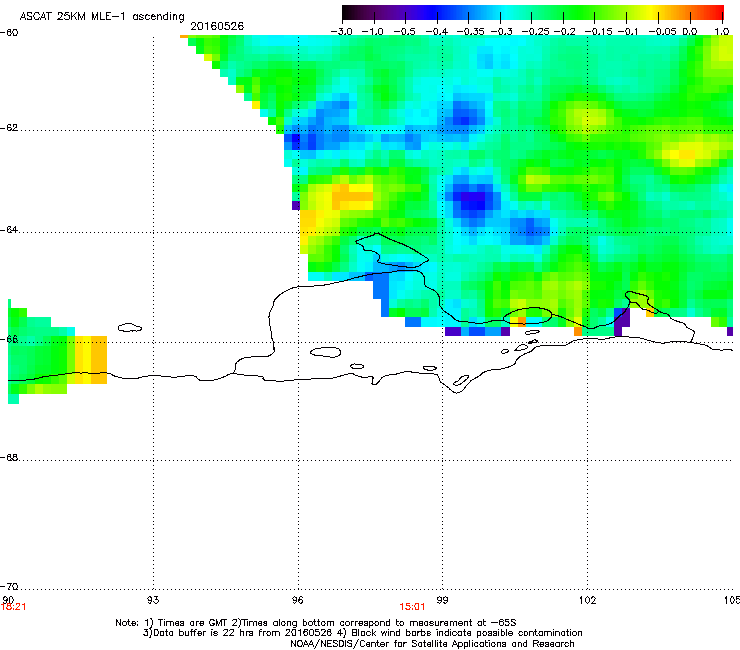Click the note line starting 'Note: 1) Times are GMT'

click(316, 623)
